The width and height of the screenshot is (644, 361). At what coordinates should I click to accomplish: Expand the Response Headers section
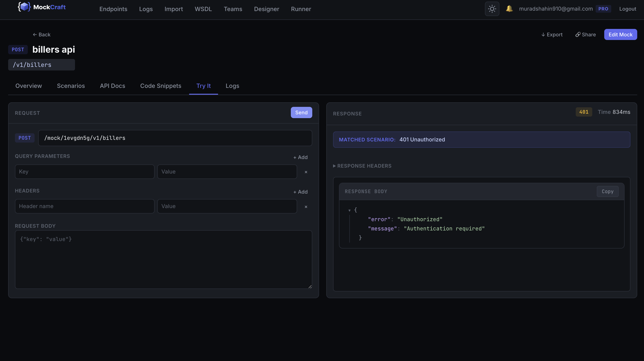click(x=362, y=166)
